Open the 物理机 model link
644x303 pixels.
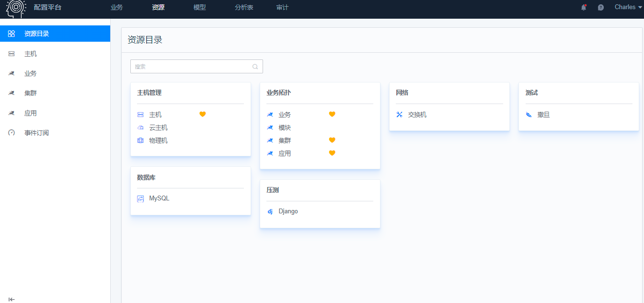click(158, 140)
